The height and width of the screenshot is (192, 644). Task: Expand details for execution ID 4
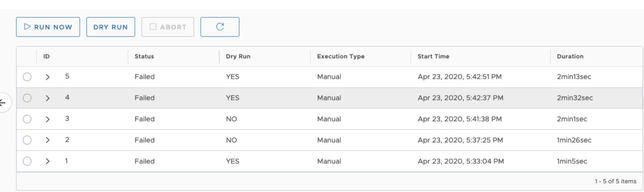coord(47,98)
